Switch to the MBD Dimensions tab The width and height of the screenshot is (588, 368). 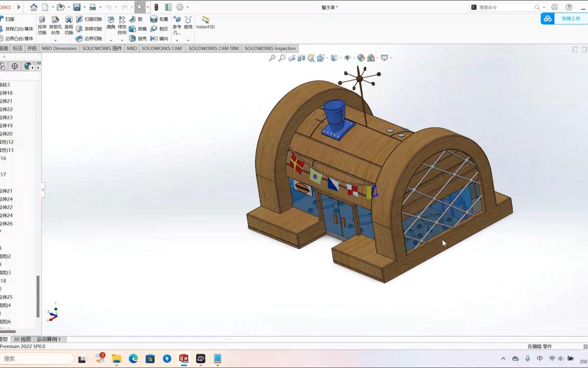59,48
